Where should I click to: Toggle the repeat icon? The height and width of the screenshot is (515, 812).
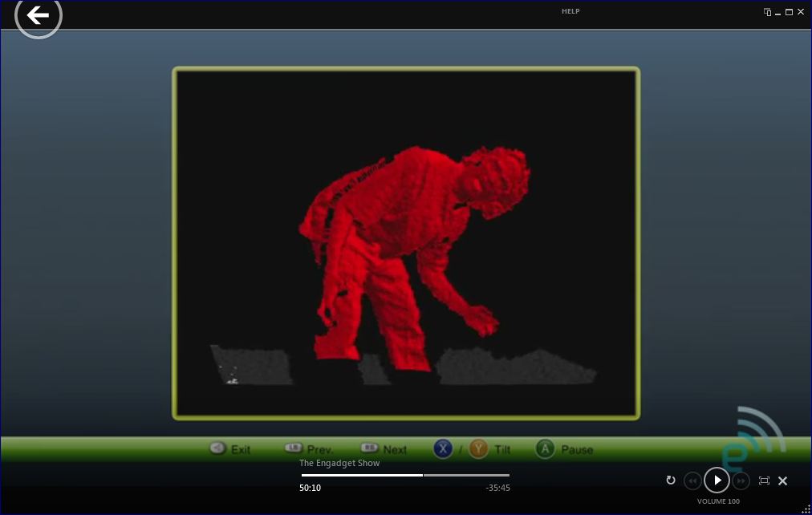pos(671,481)
